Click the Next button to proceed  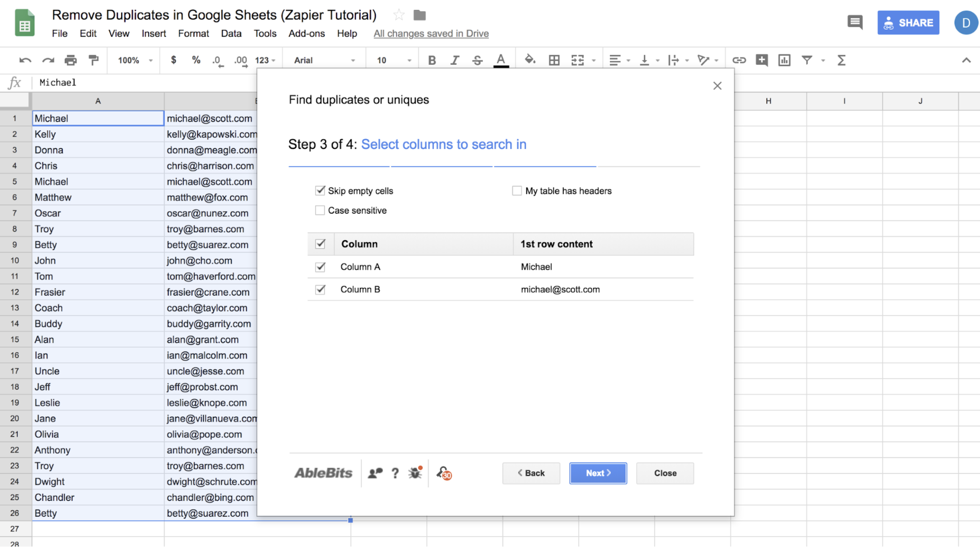click(x=598, y=472)
